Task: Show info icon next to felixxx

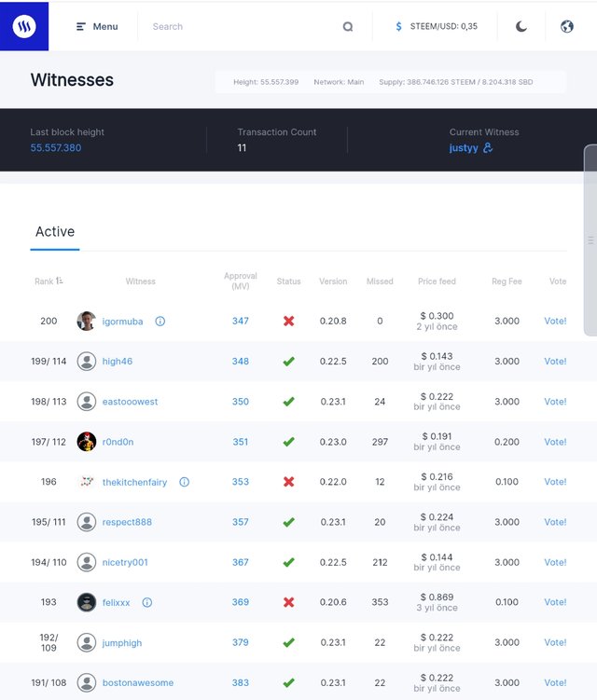Action: click(x=147, y=602)
